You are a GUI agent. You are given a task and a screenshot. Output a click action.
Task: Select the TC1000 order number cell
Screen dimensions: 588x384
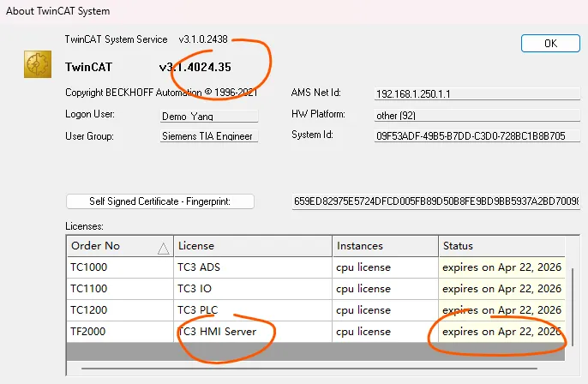click(120, 267)
